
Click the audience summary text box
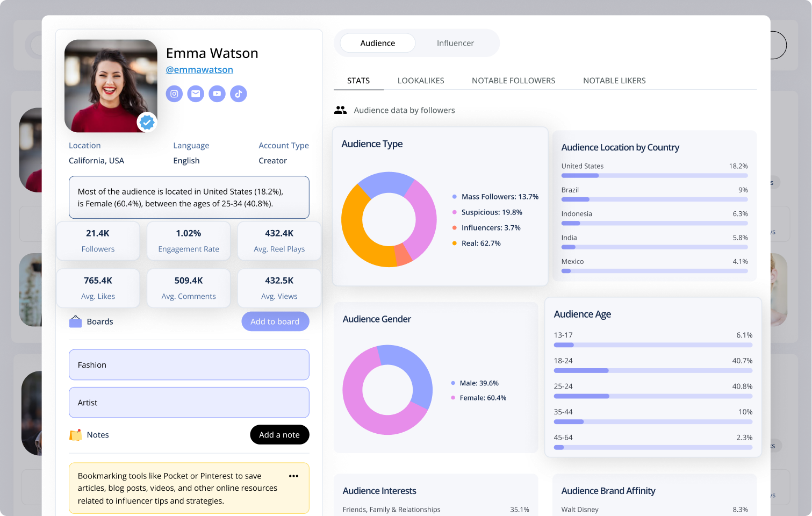click(x=189, y=197)
